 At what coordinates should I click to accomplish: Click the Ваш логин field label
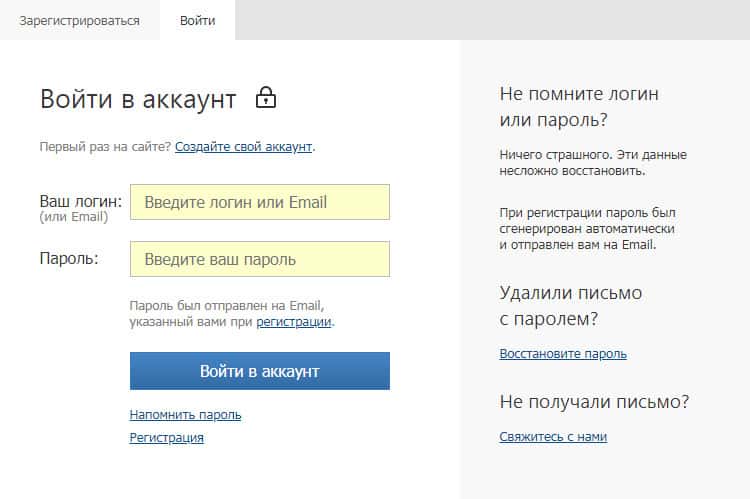(x=80, y=202)
